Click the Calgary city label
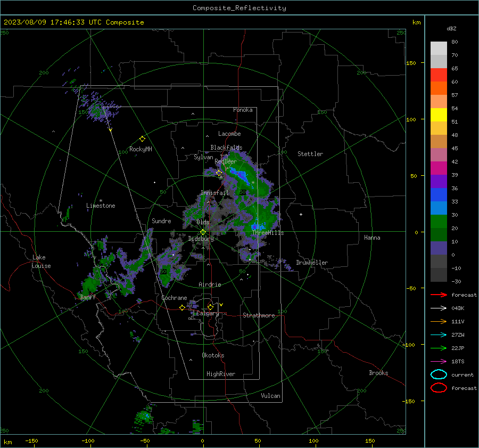This screenshot has width=479, height=448. 208,313
